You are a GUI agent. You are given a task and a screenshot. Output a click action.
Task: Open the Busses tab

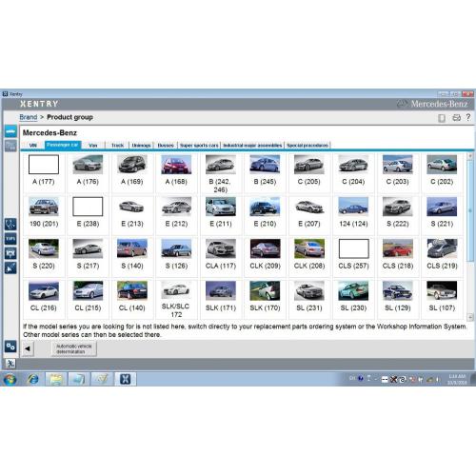click(x=166, y=146)
